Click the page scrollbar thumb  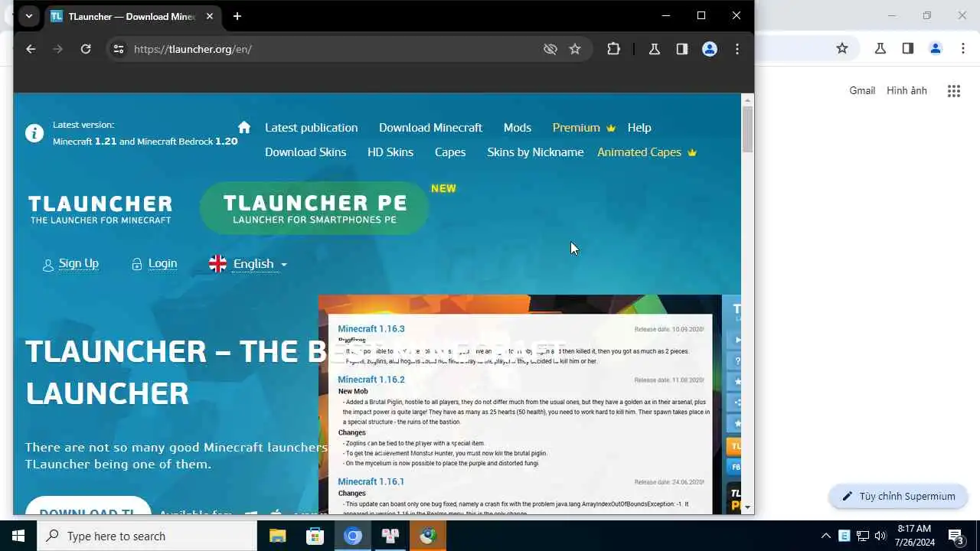[747, 129]
